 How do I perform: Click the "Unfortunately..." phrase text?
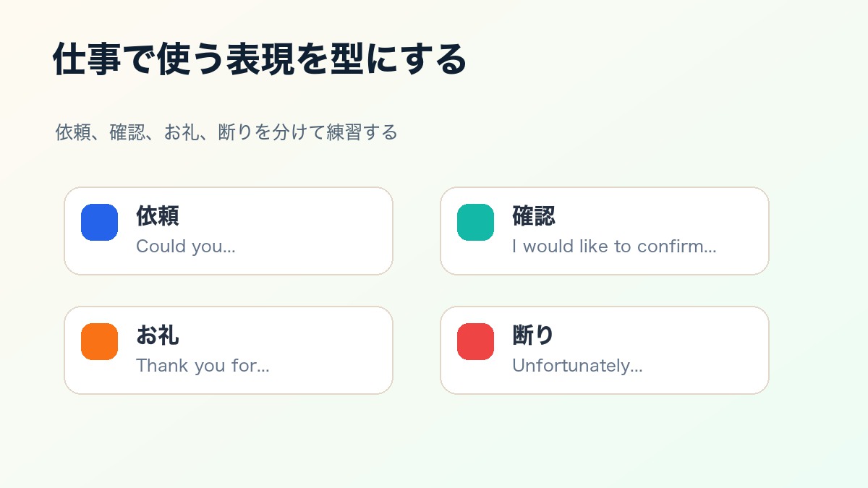[x=577, y=366]
